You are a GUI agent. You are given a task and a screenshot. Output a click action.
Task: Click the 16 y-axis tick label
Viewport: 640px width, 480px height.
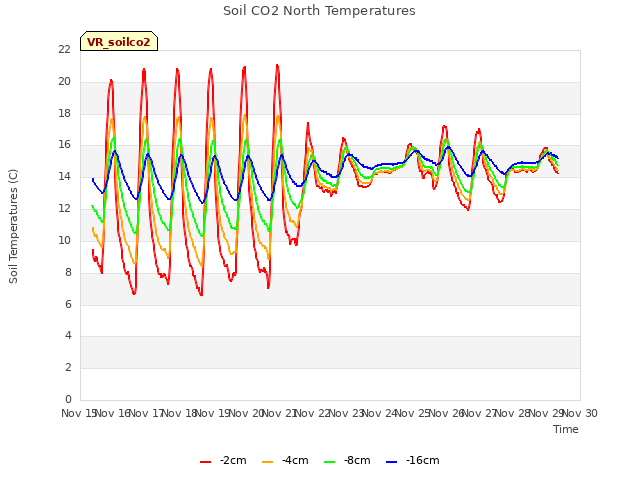point(64,145)
